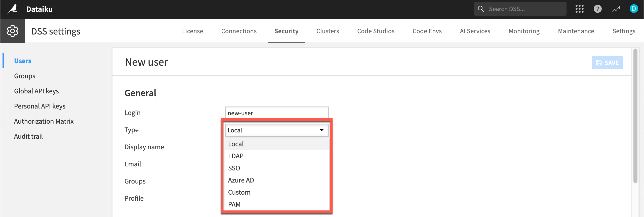Choose Local from the Type list
Image resolution: width=644 pixels, height=217 pixels.
277,144
